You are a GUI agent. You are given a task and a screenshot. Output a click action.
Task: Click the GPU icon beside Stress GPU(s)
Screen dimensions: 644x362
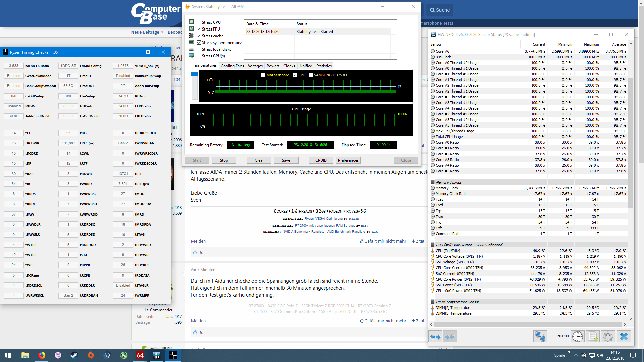[x=192, y=56]
